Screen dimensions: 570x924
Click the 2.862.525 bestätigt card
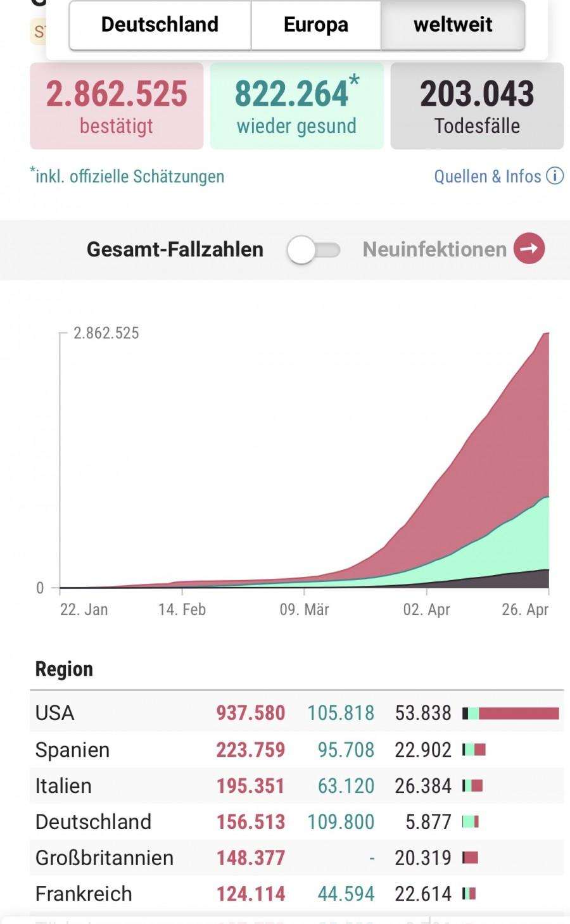[117, 106]
